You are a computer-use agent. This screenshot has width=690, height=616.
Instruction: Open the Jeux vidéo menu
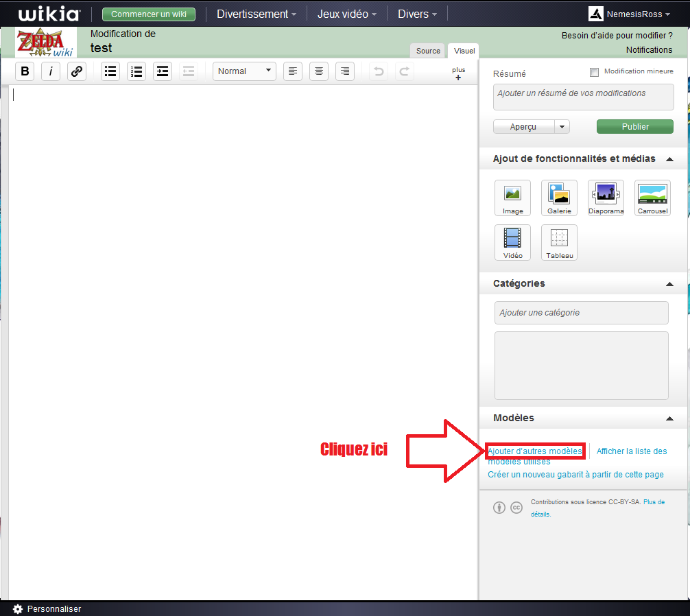pyautogui.click(x=346, y=14)
